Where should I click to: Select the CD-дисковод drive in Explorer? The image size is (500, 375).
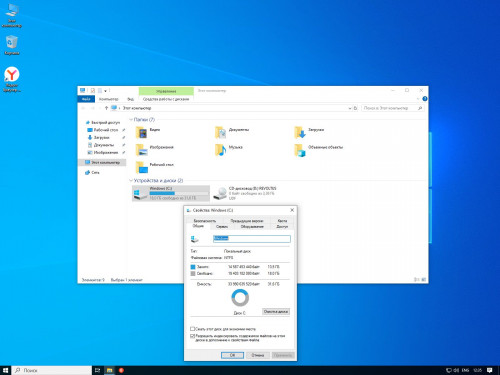(x=245, y=193)
